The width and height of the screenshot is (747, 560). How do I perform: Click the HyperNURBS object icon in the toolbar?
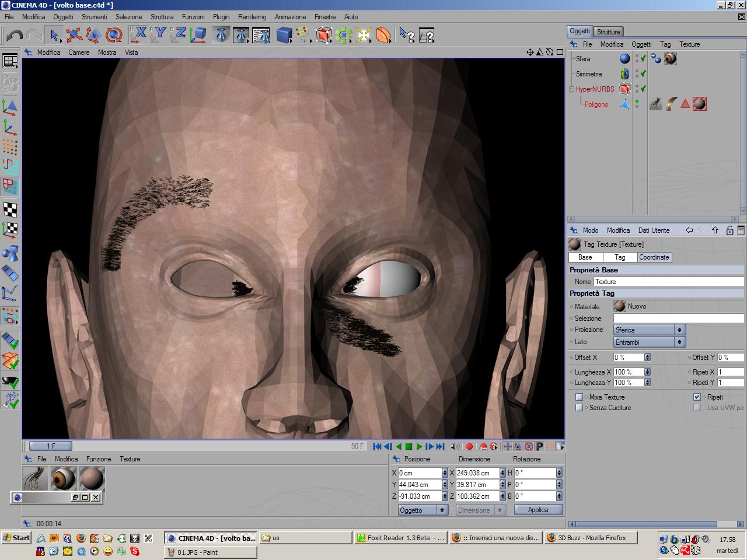point(323,36)
